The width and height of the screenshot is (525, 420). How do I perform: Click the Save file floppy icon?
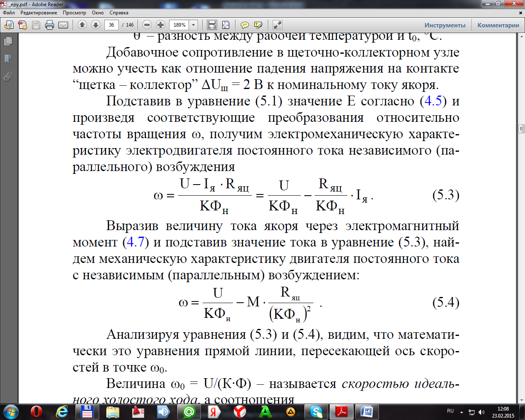coord(36,25)
